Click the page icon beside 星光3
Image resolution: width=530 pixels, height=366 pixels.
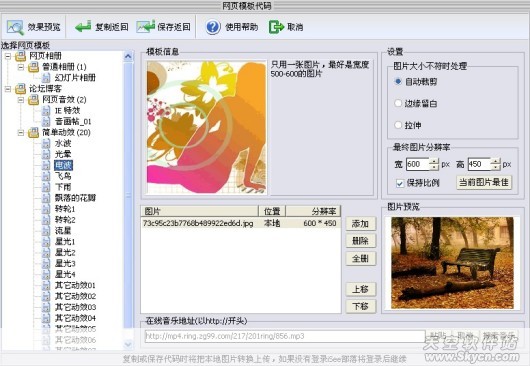(46, 263)
